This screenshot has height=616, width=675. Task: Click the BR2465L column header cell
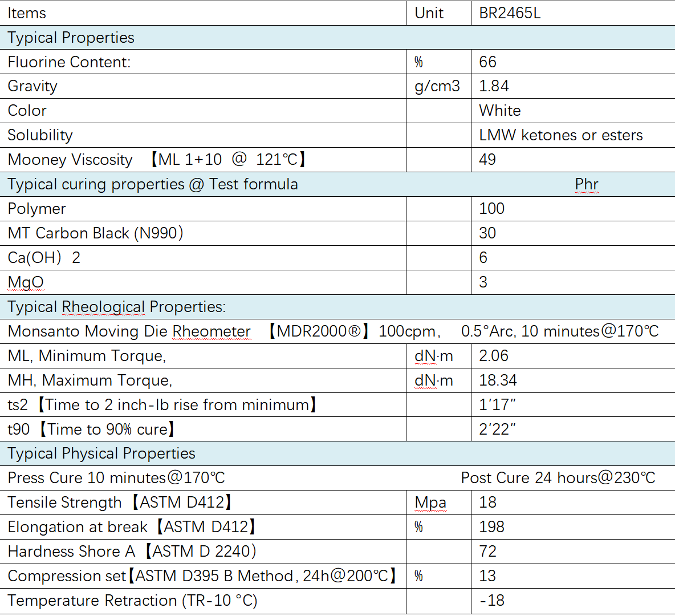[510, 13]
